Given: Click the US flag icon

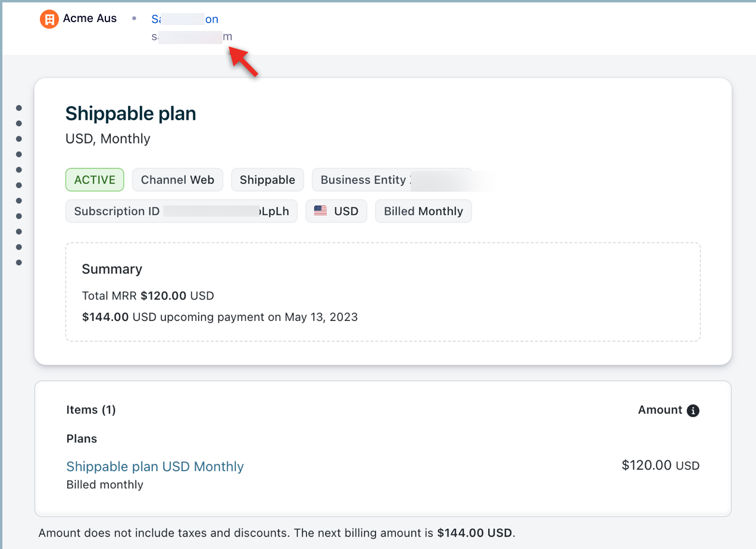Looking at the screenshot, I should click(x=321, y=211).
